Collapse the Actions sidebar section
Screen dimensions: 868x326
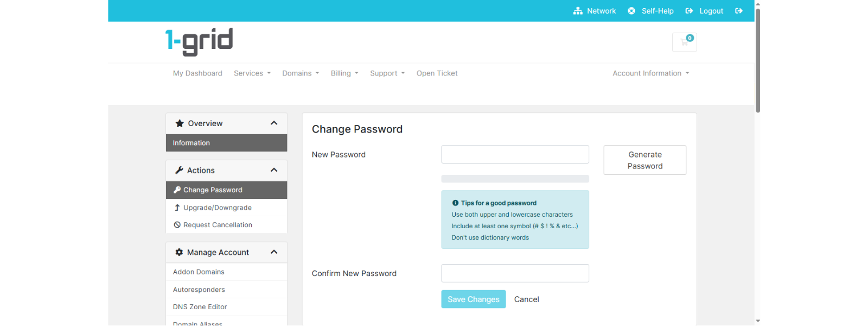point(273,170)
